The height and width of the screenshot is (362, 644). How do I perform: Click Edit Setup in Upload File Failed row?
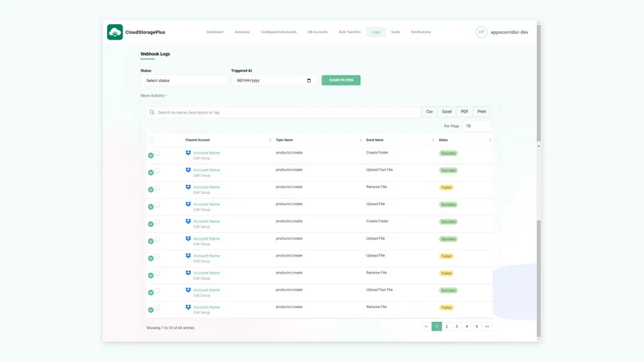pos(202,261)
